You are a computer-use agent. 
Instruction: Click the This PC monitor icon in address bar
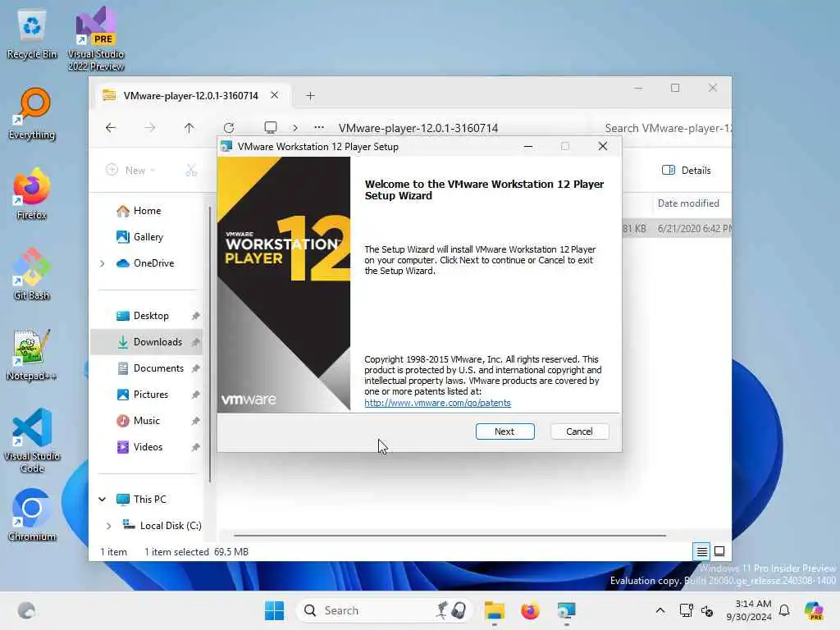[x=271, y=127]
